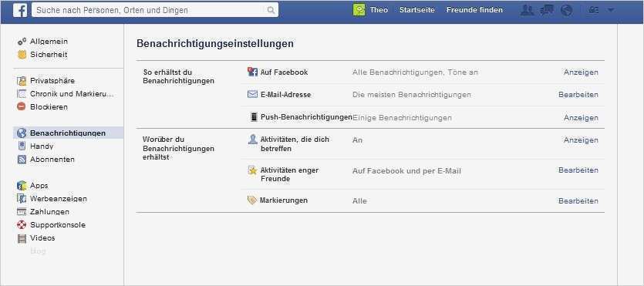Open messages icon in top bar
Screen dimensions: 644x286
pos(547,10)
